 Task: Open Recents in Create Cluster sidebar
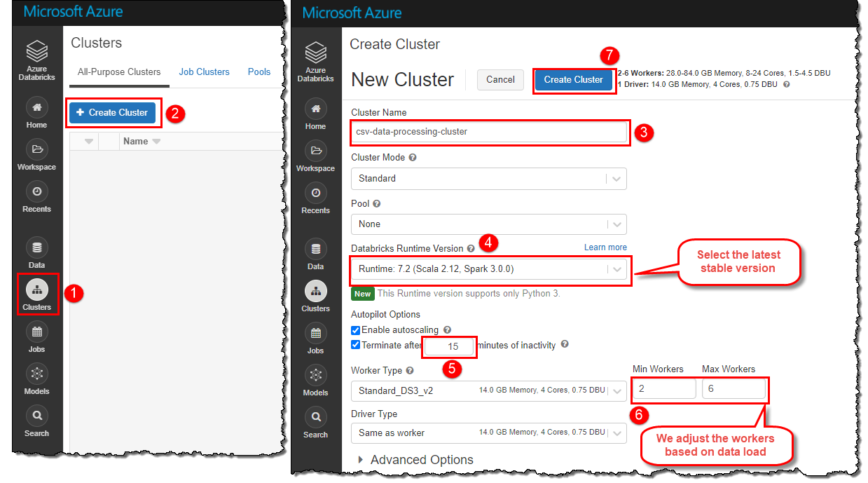pos(315,198)
